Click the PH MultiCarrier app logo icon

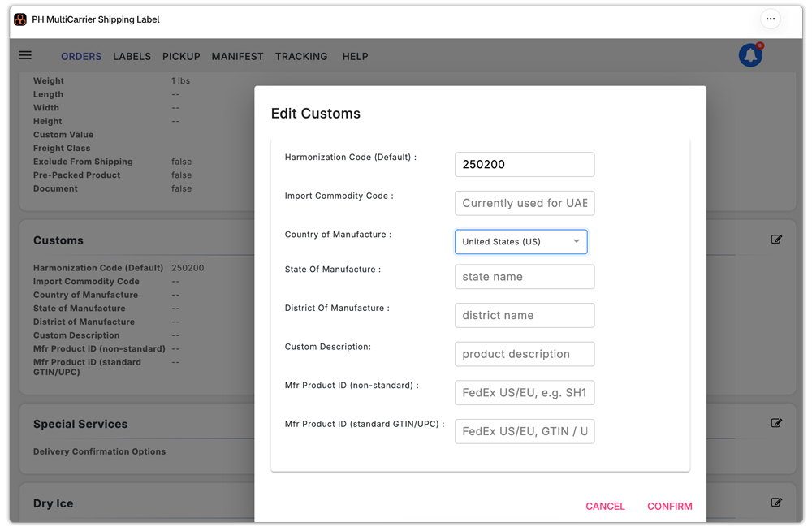[x=20, y=19]
